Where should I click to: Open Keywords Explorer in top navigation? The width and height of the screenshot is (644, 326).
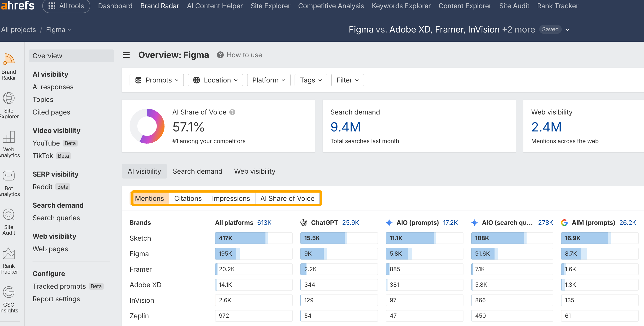(x=401, y=6)
